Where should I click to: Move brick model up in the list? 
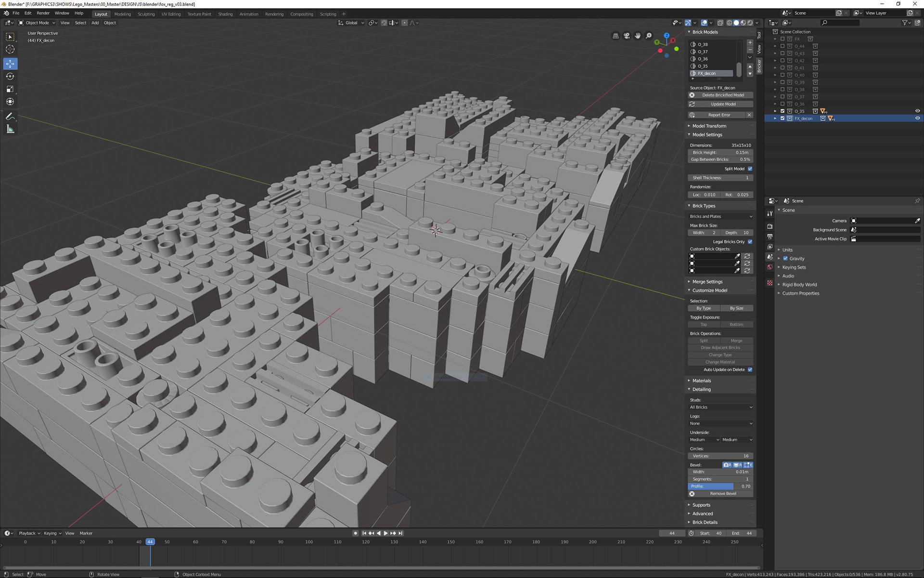click(750, 66)
